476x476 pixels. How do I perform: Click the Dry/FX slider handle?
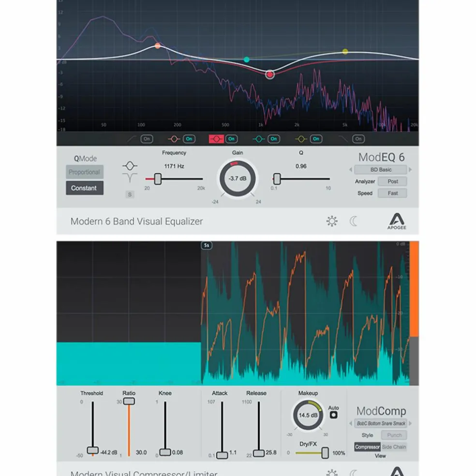click(x=325, y=453)
